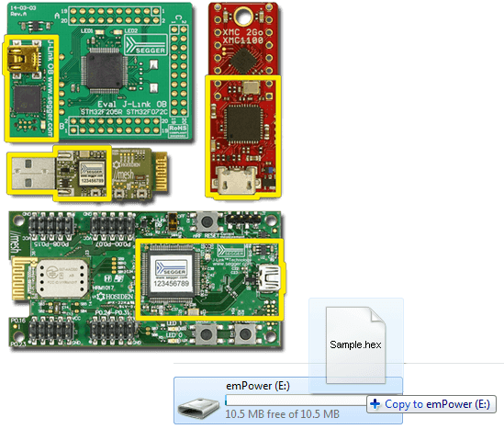Select the emPower (E:) drive icon
This screenshot has width=504, height=429.
(x=198, y=408)
